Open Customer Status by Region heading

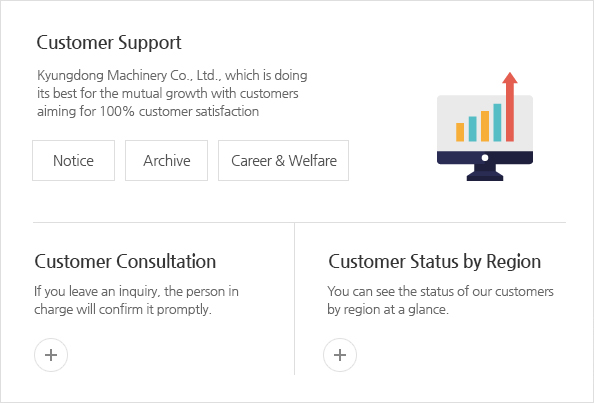pos(435,261)
